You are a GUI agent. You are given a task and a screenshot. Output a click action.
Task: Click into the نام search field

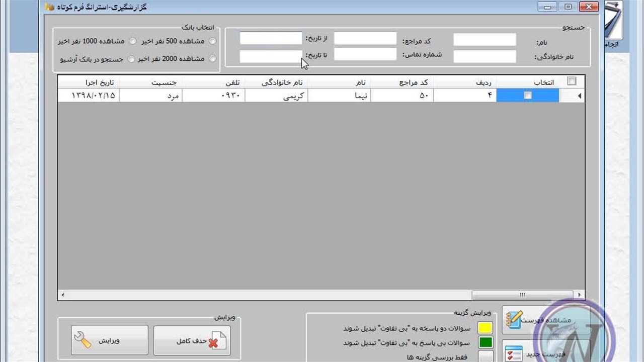coord(485,40)
